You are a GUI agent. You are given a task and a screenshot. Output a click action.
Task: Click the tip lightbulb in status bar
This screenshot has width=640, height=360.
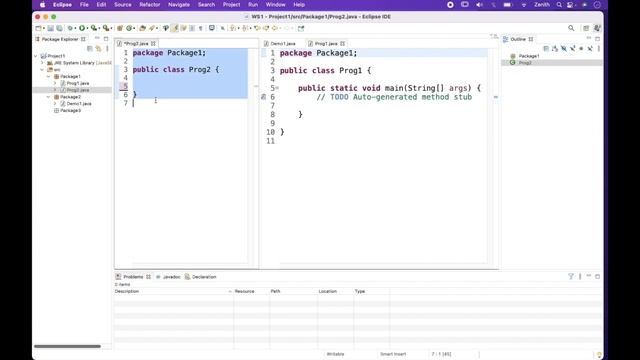coord(599,354)
